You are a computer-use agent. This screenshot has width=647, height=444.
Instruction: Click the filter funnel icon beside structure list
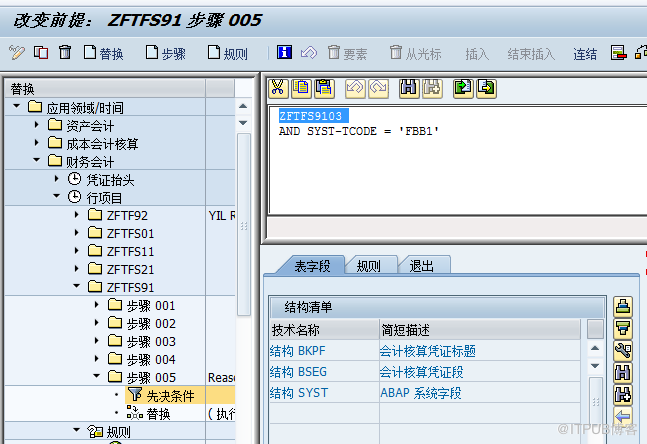tap(623, 328)
